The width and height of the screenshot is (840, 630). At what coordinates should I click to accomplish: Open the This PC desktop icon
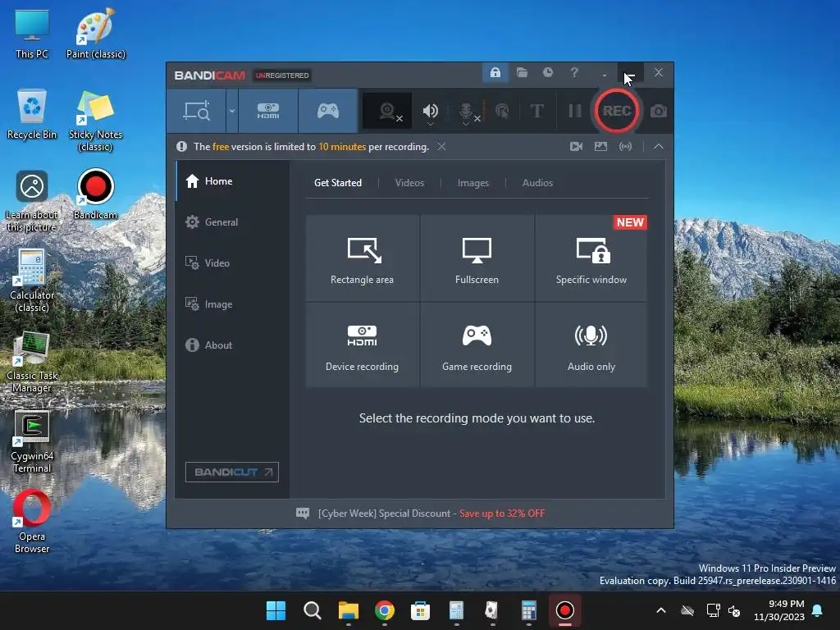(x=32, y=33)
